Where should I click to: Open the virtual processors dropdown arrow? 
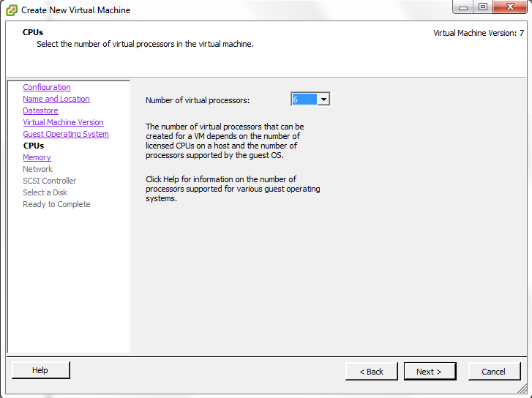(323, 99)
